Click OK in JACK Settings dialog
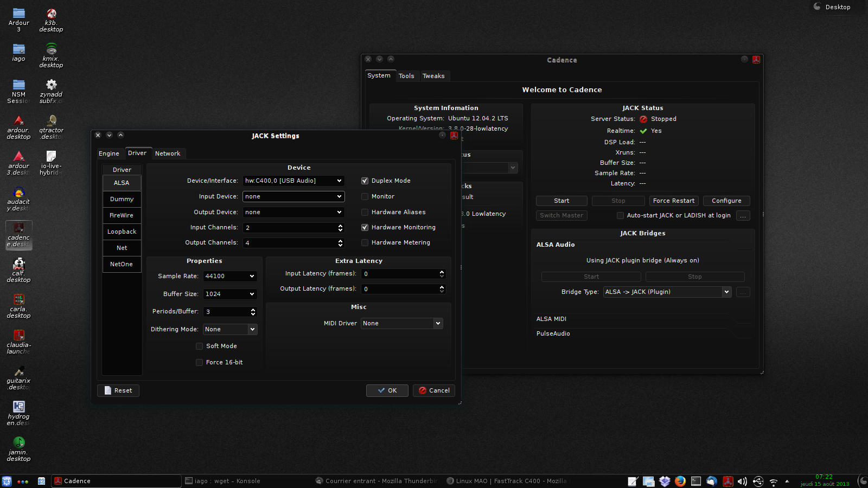The height and width of the screenshot is (488, 868). tap(387, 391)
